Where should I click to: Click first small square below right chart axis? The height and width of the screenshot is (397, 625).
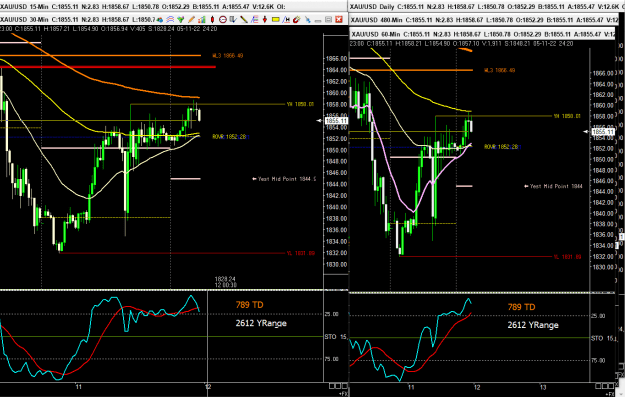pyautogui.click(x=598, y=386)
